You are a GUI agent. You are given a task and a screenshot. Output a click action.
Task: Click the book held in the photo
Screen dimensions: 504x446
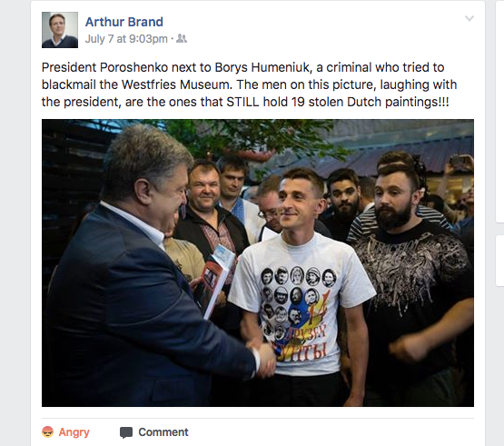[216, 280]
